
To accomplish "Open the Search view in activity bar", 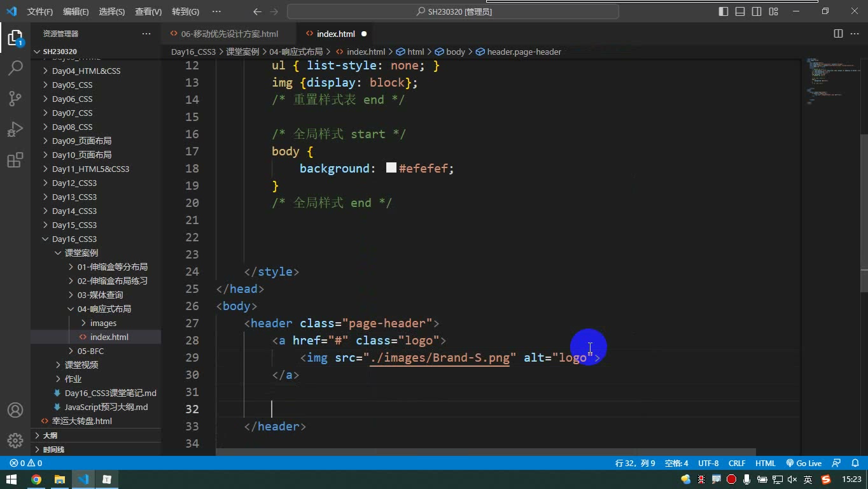I will click(15, 67).
